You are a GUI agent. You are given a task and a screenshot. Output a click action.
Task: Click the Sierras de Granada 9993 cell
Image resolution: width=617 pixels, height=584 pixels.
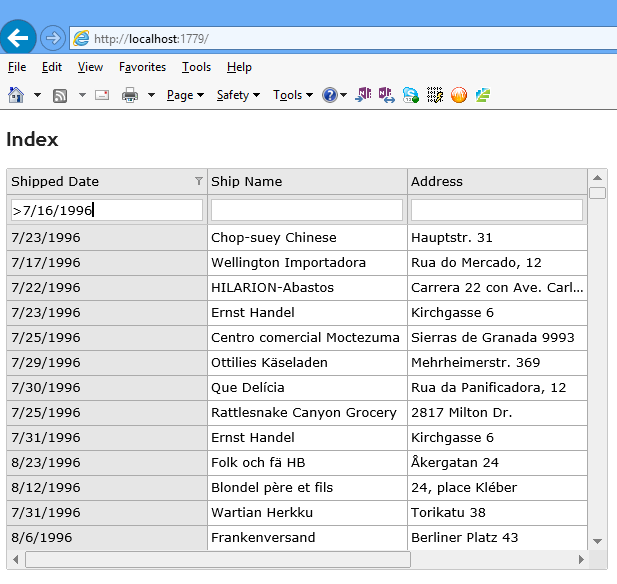(497, 337)
